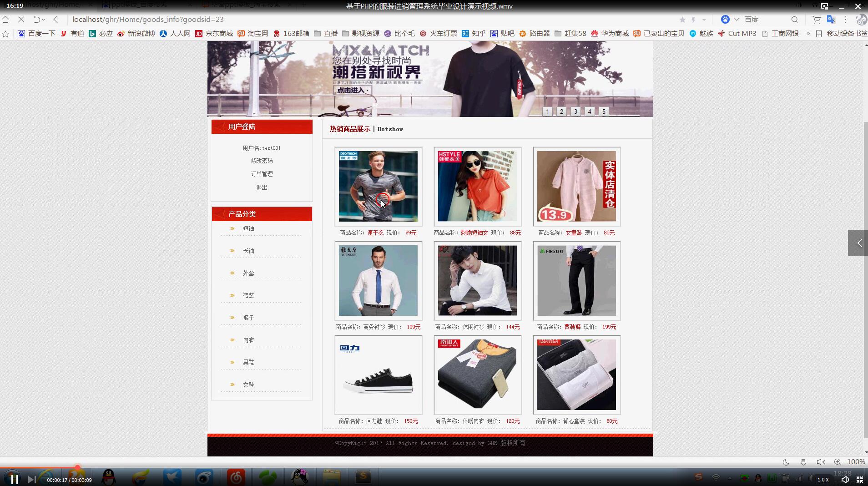Open the 刺绣短袖女 product thumbnail
This screenshot has width=868, height=486.
pos(478,187)
